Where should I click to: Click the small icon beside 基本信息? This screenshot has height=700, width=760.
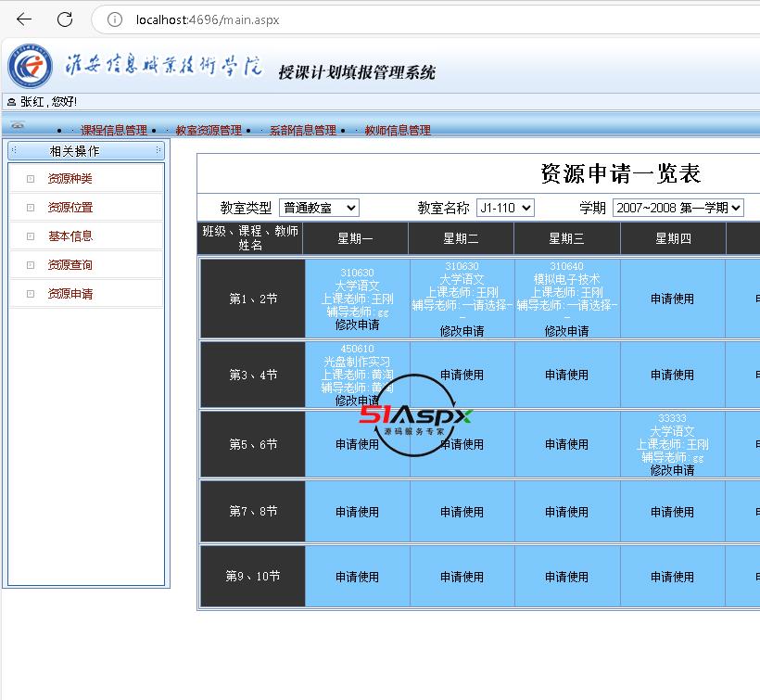click(31, 236)
